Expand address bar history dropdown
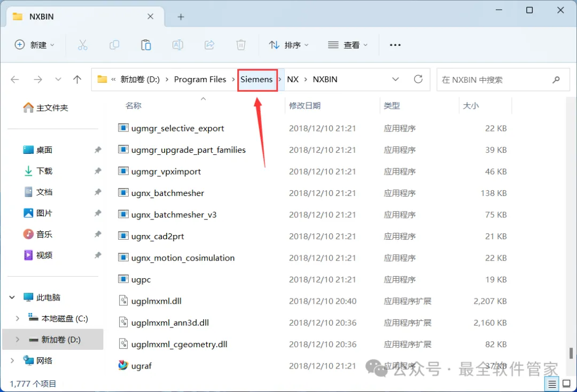Image resolution: width=577 pixels, height=392 pixels. 395,79
